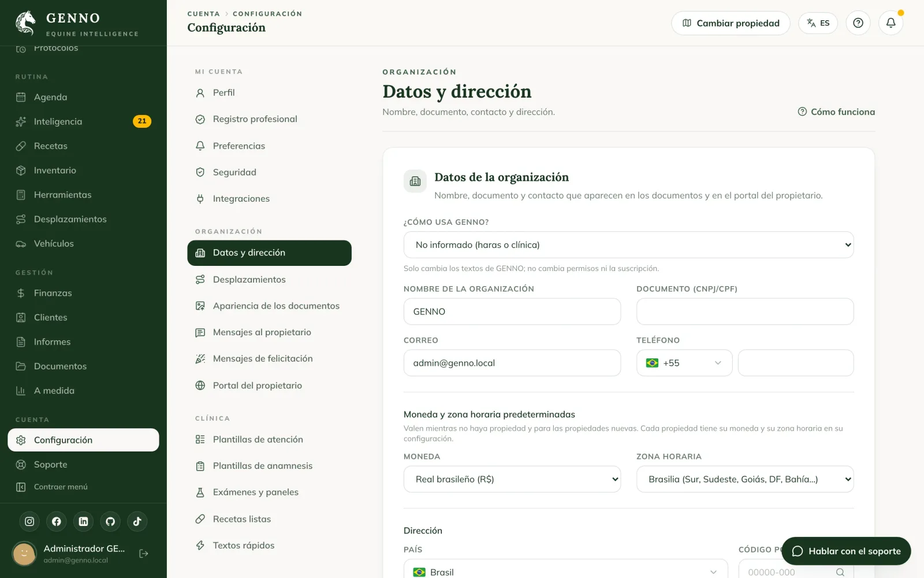This screenshot has width=924, height=578.
Task: Click CUENTA in the breadcrumb
Action: click(203, 14)
